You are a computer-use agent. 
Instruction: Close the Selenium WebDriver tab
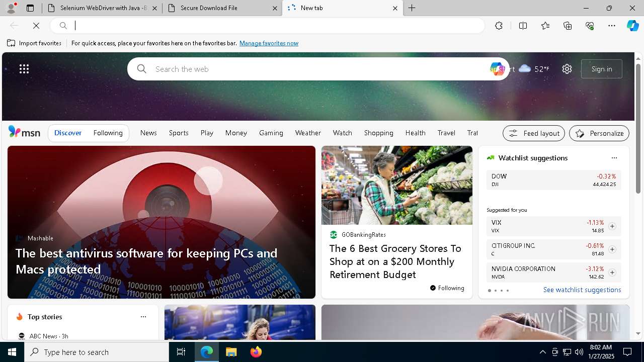154,8
